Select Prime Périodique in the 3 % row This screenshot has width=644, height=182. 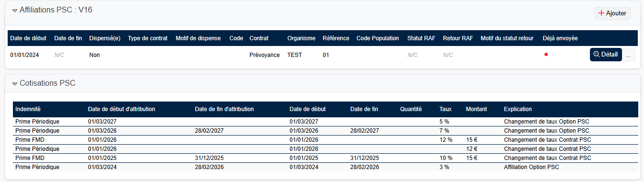pyautogui.click(x=37, y=167)
